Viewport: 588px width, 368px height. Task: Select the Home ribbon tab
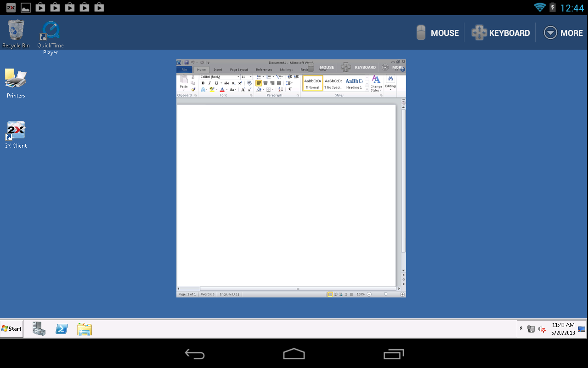click(x=201, y=69)
